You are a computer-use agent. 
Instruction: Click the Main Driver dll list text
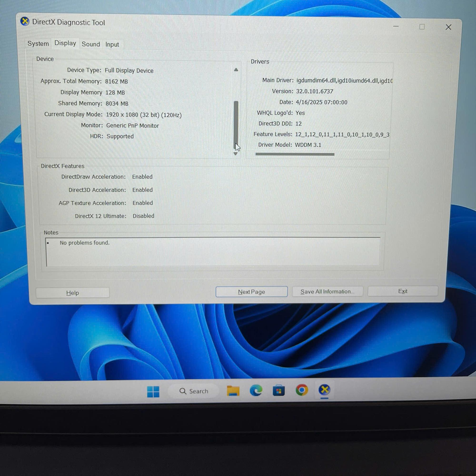pyautogui.click(x=344, y=81)
